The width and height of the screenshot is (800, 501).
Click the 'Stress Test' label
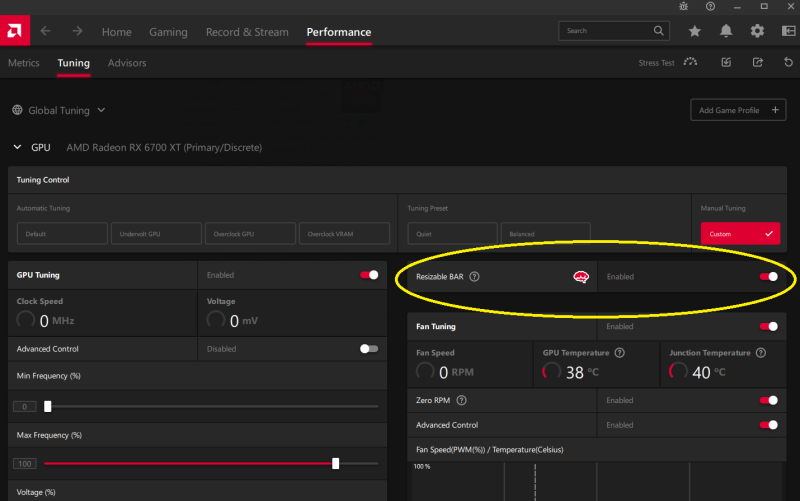656,63
